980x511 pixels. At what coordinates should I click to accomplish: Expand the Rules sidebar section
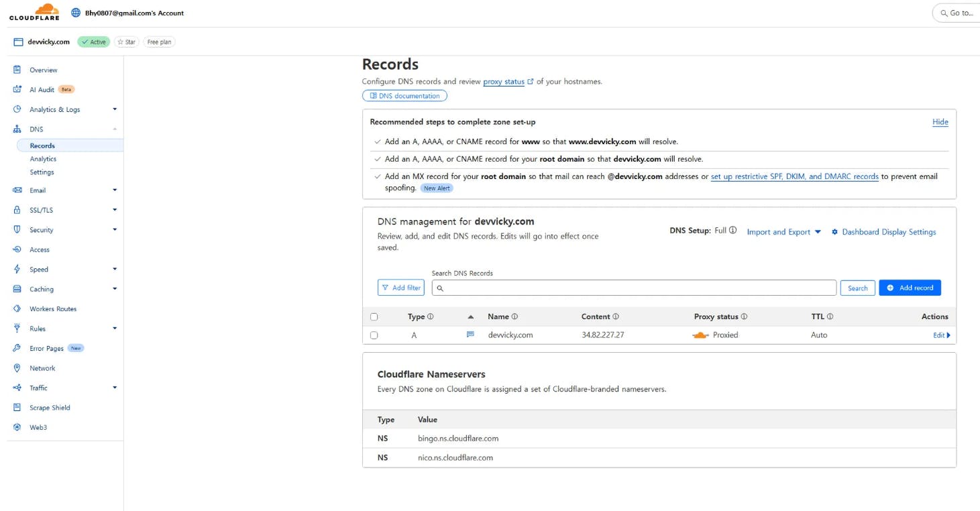coord(115,329)
